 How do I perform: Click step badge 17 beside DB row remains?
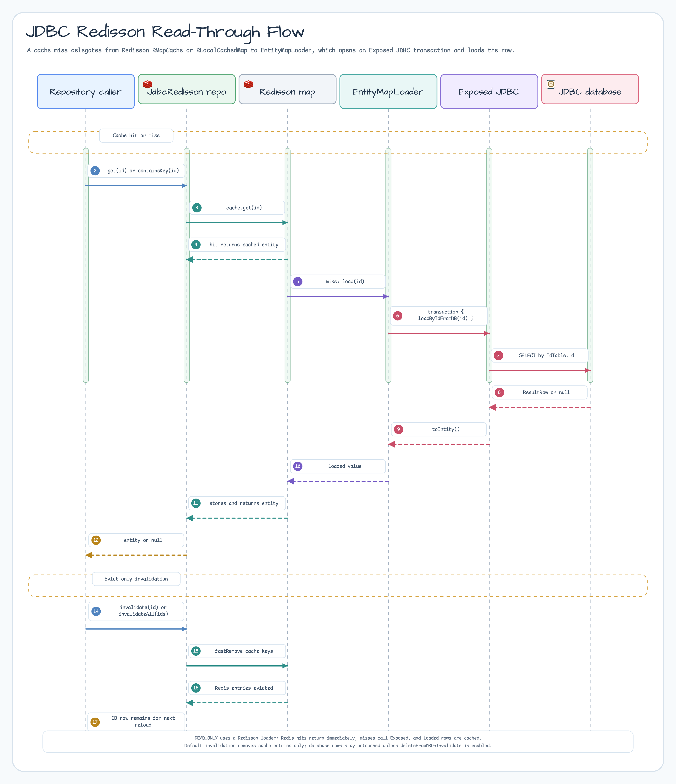point(95,722)
